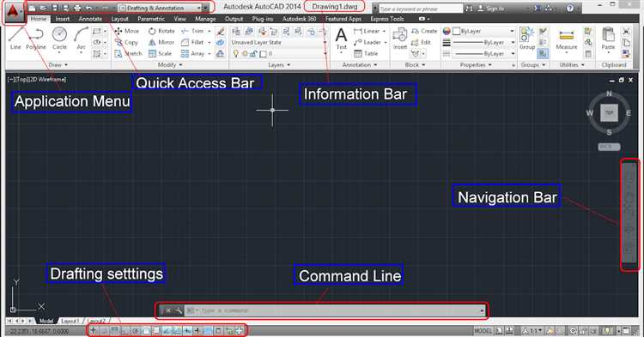Switch to the Layout1 drawing tab
The height and width of the screenshot is (337, 644).
70,321
